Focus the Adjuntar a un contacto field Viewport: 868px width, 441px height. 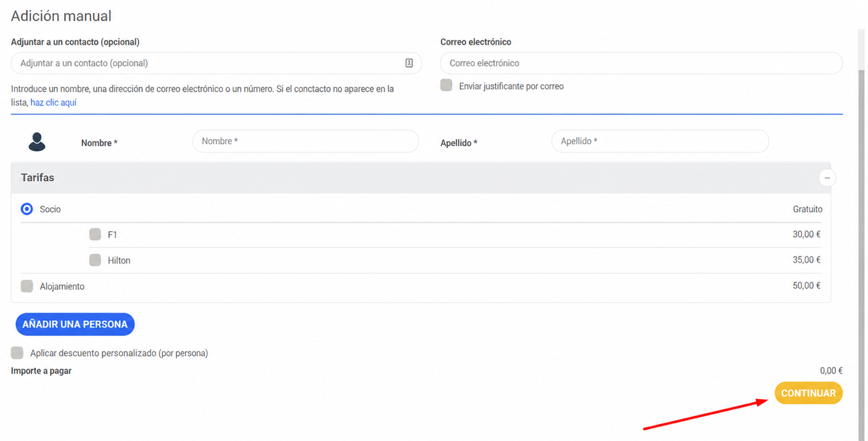click(x=216, y=63)
